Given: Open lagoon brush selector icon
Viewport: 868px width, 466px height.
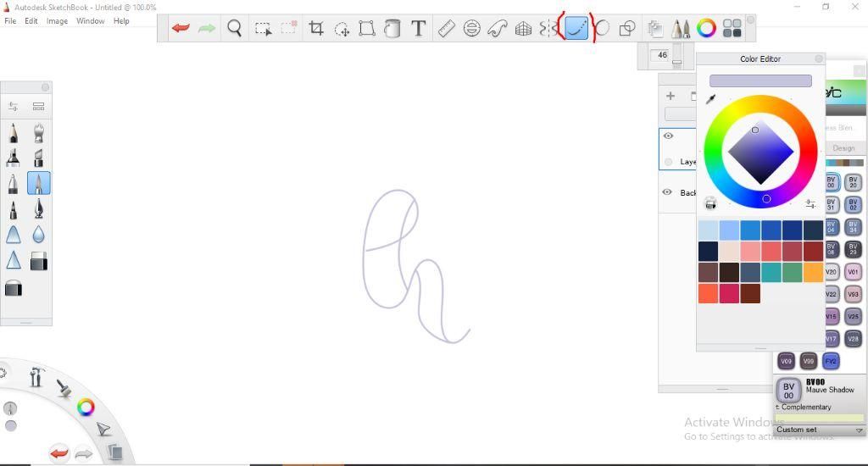Looking at the screenshot, I should (64, 388).
